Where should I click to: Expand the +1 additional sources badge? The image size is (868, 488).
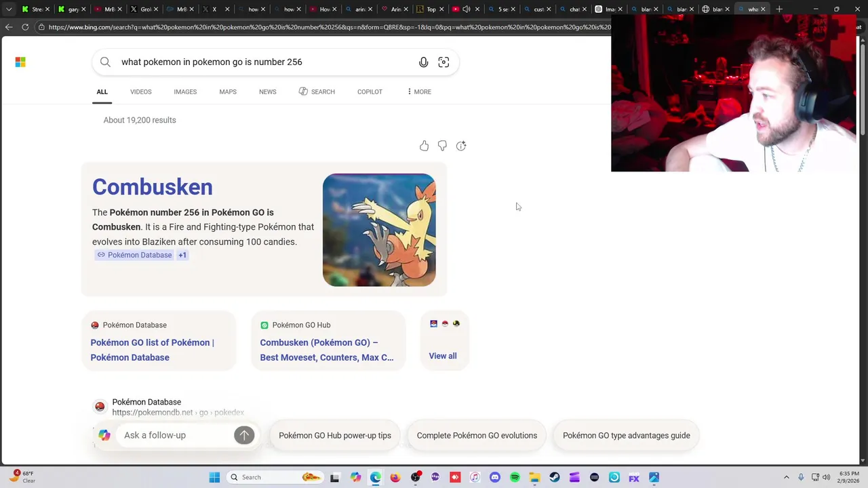182,255
